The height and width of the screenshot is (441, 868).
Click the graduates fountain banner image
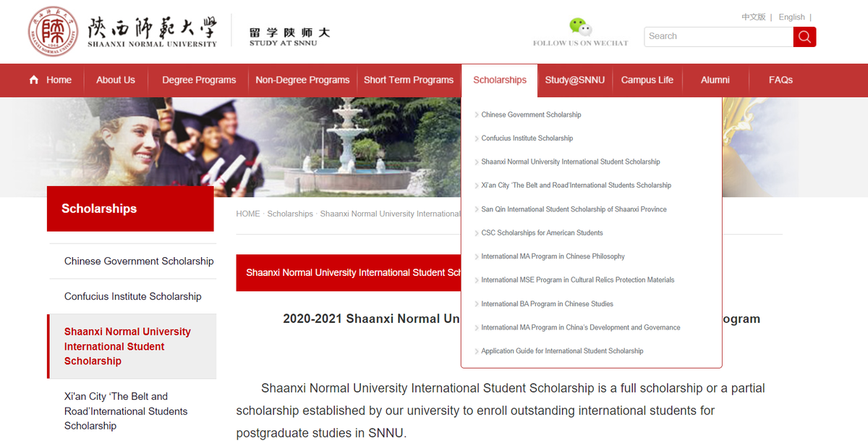(x=230, y=147)
